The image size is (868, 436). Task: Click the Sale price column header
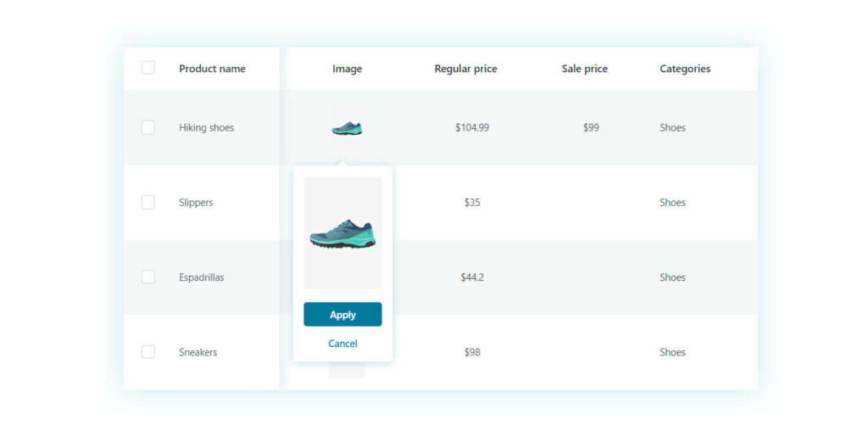[x=584, y=69]
